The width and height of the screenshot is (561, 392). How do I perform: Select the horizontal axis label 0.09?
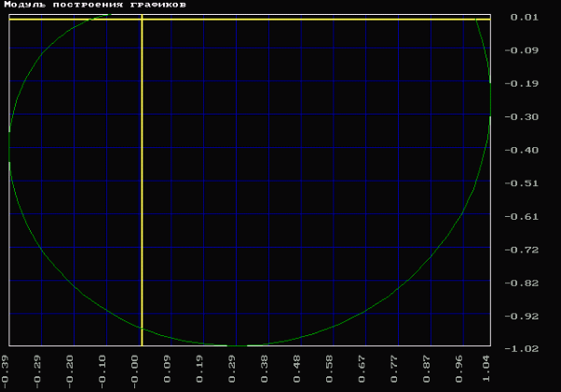(167, 369)
